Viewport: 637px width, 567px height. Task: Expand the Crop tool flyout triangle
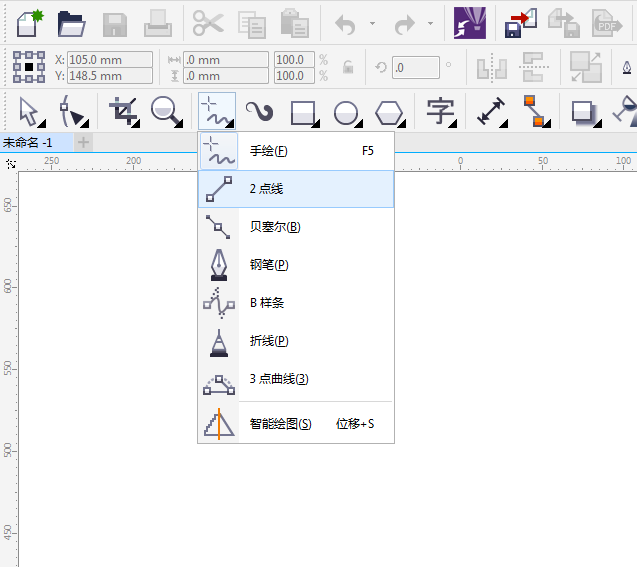click(x=136, y=124)
